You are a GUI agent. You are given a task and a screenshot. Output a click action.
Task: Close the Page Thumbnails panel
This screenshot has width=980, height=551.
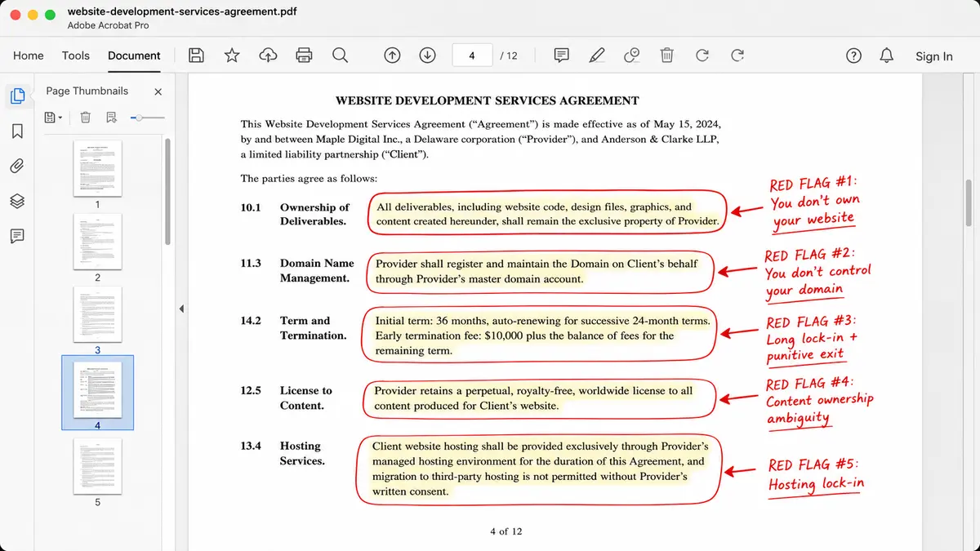coord(158,91)
